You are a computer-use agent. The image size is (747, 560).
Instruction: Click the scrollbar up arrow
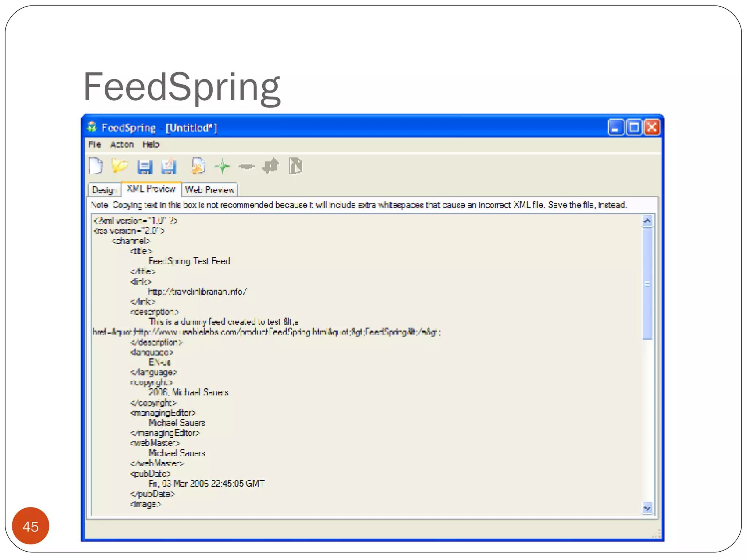[x=647, y=221]
